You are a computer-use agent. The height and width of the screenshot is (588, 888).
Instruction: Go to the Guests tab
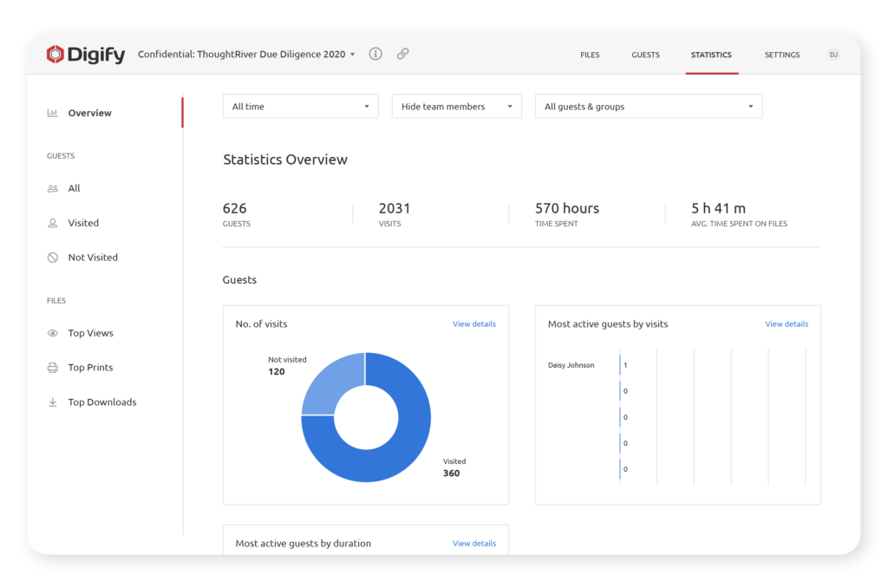tap(645, 55)
